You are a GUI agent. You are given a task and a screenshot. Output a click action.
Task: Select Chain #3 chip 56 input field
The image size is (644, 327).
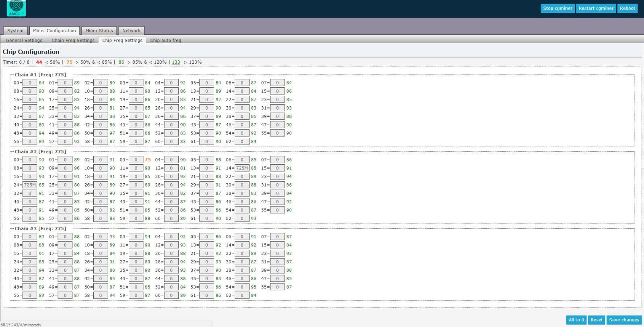pyautogui.click(x=30, y=295)
